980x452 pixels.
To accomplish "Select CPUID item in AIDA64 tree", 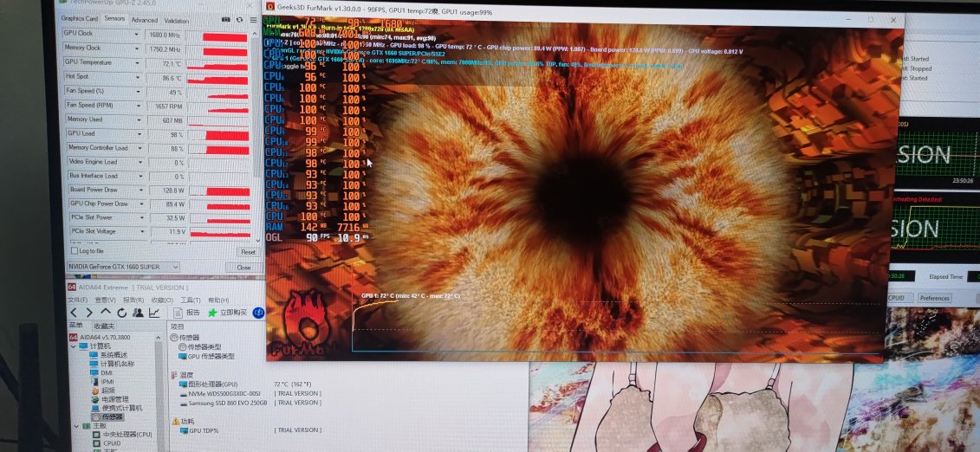I will [x=107, y=443].
